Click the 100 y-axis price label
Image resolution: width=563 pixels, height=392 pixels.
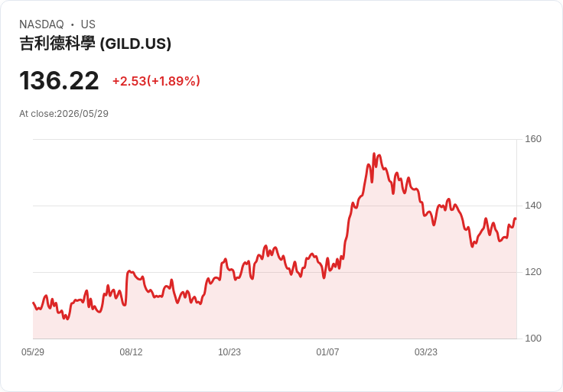(x=533, y=339)
